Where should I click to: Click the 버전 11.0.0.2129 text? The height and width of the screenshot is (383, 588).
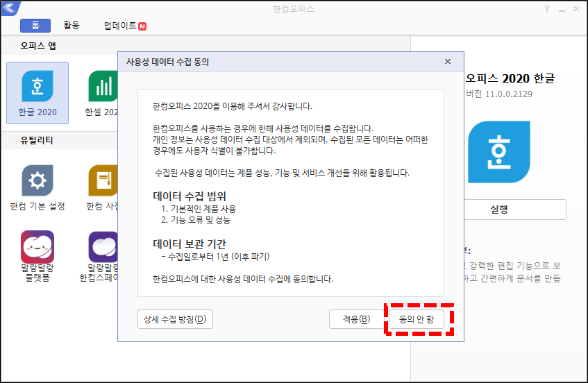coord(499,94)
